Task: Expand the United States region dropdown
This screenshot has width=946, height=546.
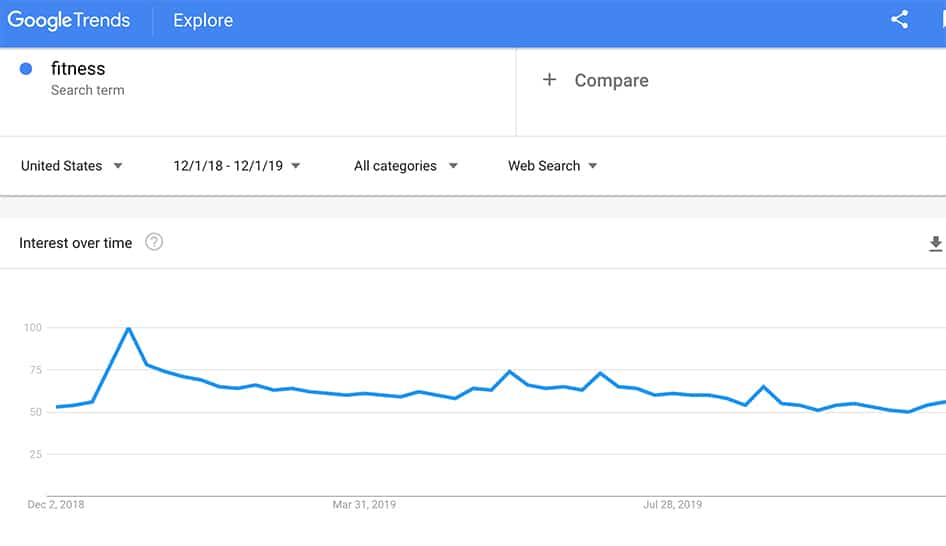Action: 72,166
